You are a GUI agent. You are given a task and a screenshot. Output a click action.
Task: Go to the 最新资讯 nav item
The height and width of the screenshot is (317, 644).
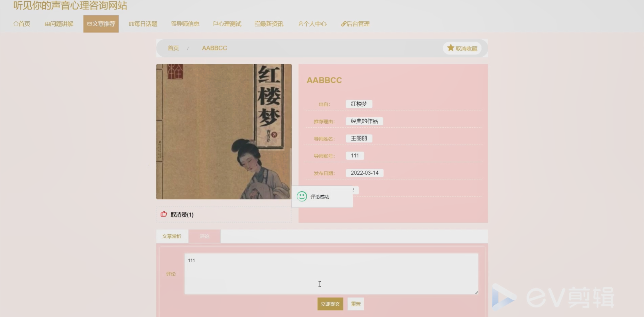269,24
